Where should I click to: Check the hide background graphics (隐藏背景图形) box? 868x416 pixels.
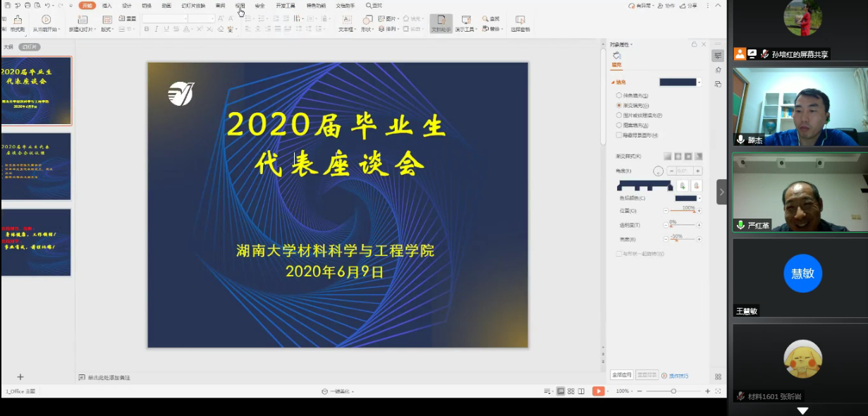click(619, 135)
